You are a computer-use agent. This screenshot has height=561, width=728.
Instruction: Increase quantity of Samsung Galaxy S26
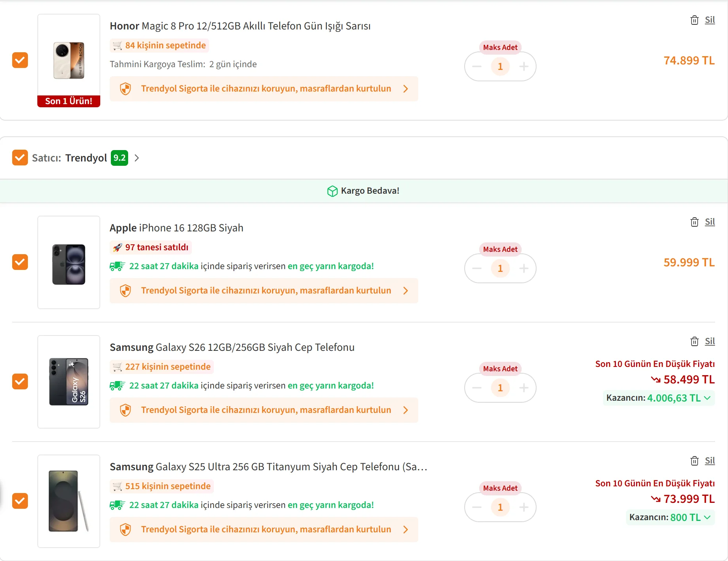tap(524, 388)
